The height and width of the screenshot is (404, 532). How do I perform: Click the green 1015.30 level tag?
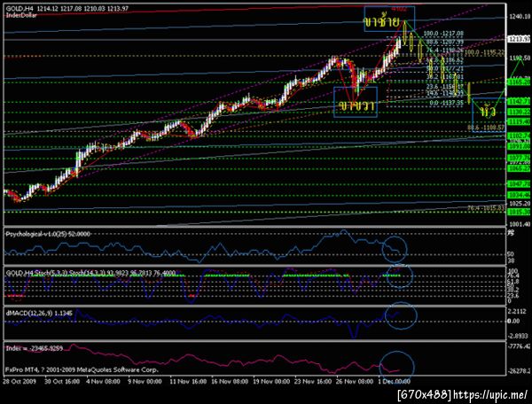519,212
